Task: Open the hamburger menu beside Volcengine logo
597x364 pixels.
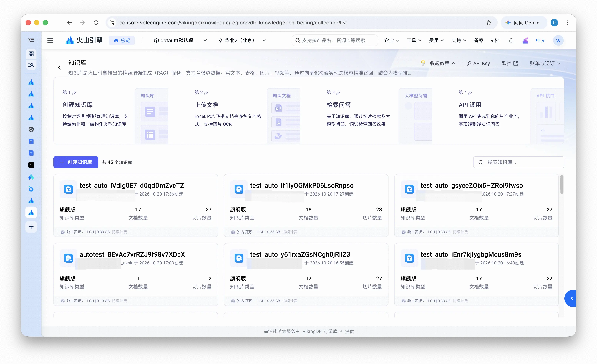Action: 50,40
